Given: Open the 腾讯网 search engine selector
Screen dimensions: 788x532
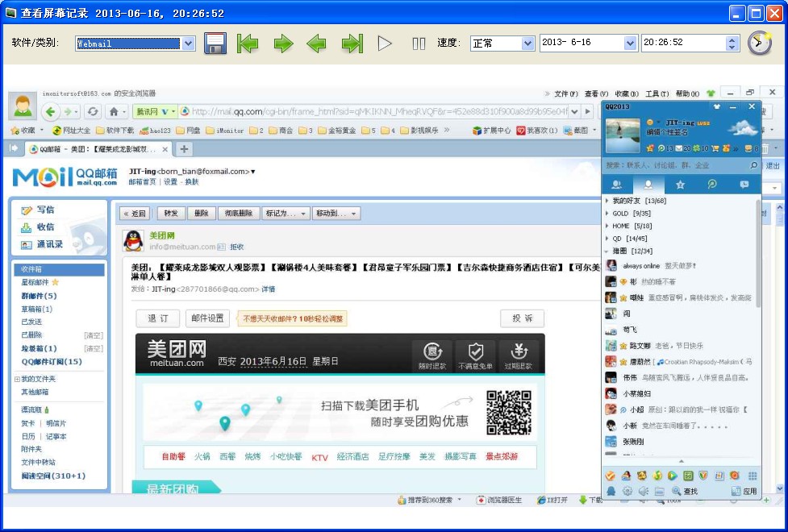Looking at the screenshot, I should point(155,111).
